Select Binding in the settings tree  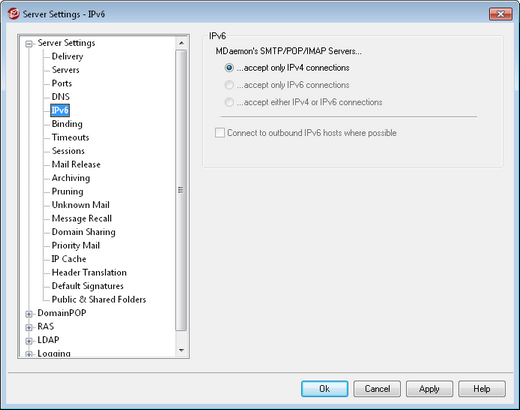pyautogui.click(x=67, y=124)
